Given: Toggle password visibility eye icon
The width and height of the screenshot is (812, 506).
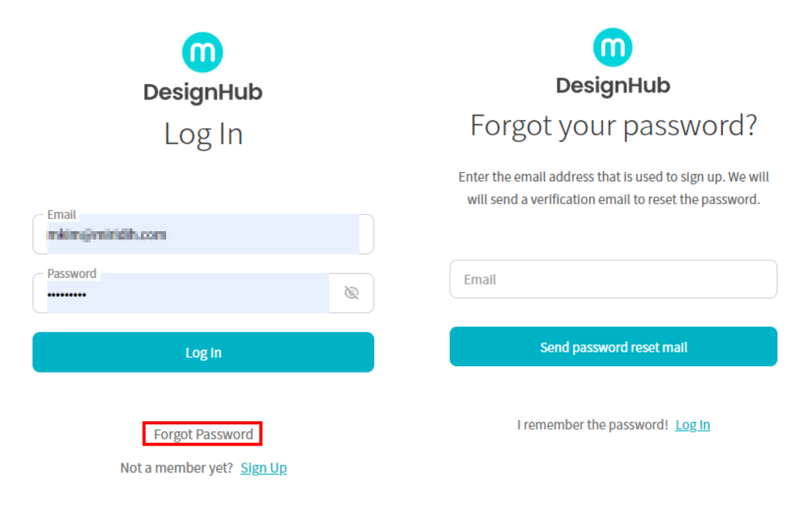Looking at the screenshot, I should 351,293.
